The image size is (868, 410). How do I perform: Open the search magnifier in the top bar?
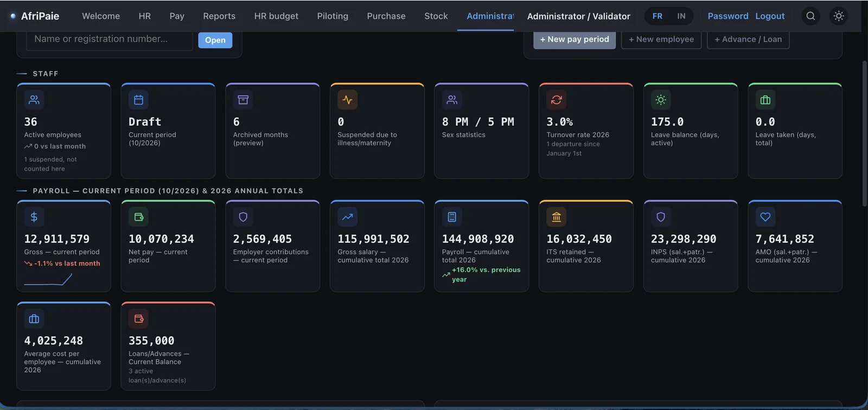point(810,16)
